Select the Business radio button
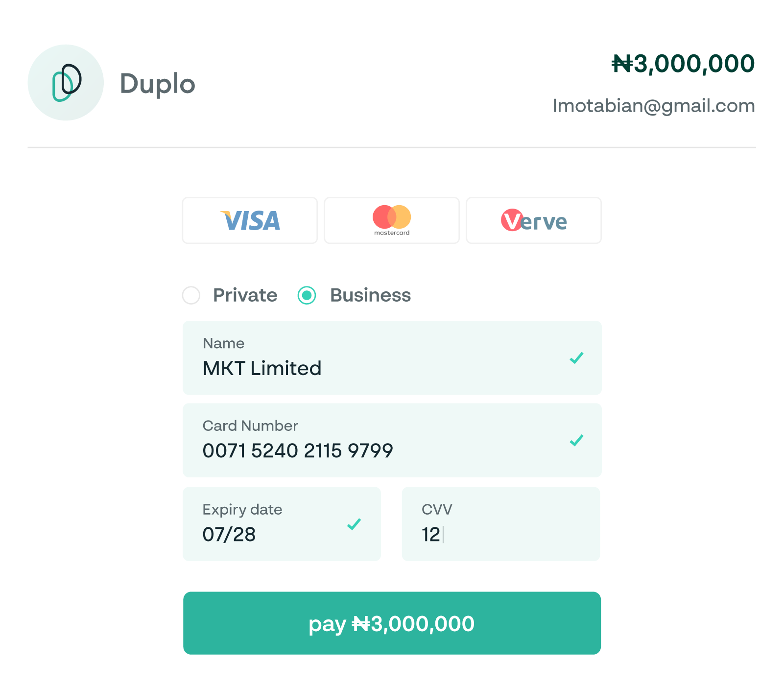 click(307, 295)
